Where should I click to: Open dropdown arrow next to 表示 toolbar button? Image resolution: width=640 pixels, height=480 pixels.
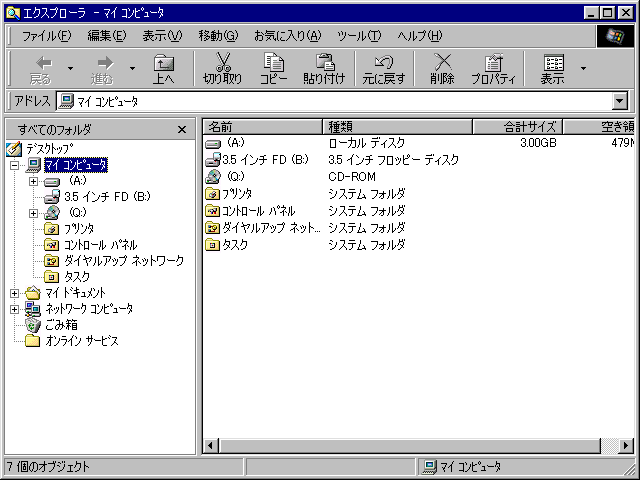[584, 68]
